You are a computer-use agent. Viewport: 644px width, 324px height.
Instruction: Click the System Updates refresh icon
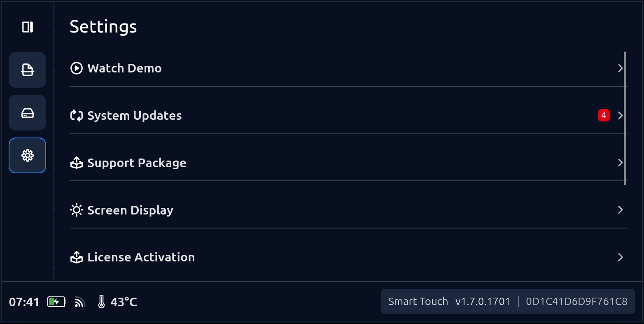[77, 116]
